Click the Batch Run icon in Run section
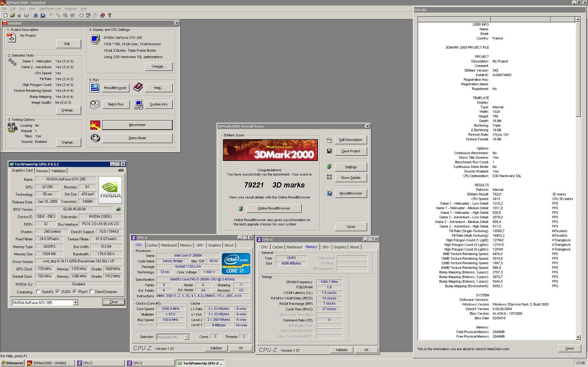 coord(95,104)
